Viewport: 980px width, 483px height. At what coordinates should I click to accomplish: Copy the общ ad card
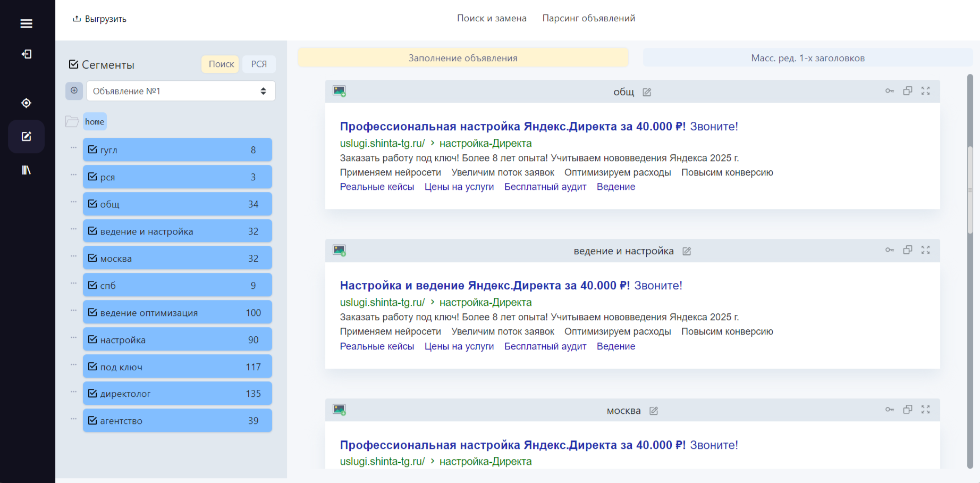click(908, 91)
